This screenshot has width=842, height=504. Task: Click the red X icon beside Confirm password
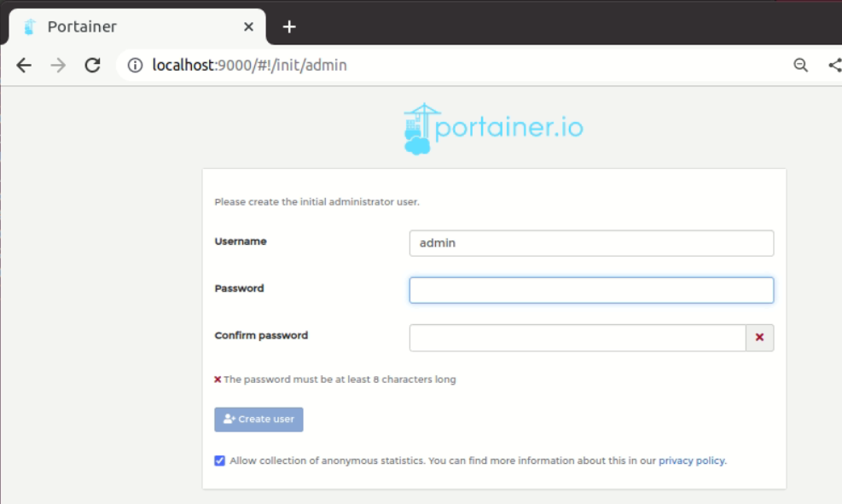pos(759,338)
